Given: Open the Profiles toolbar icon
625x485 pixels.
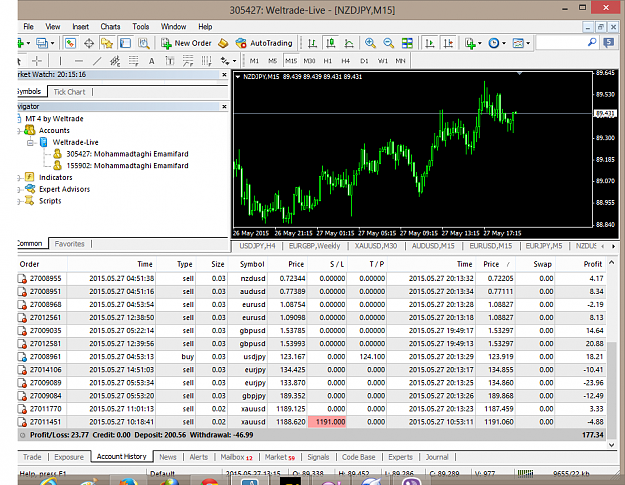Looking at the screenshot, I should click(41, 43).
